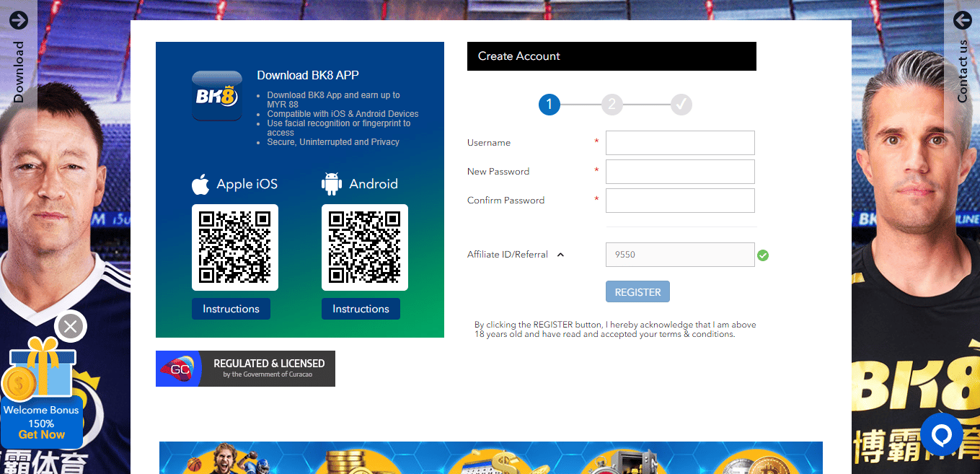The width and height of the screenshot is (980, 474).
Task: Collapse the Affiliate ID/Referral section
Action: coord(560,255)
